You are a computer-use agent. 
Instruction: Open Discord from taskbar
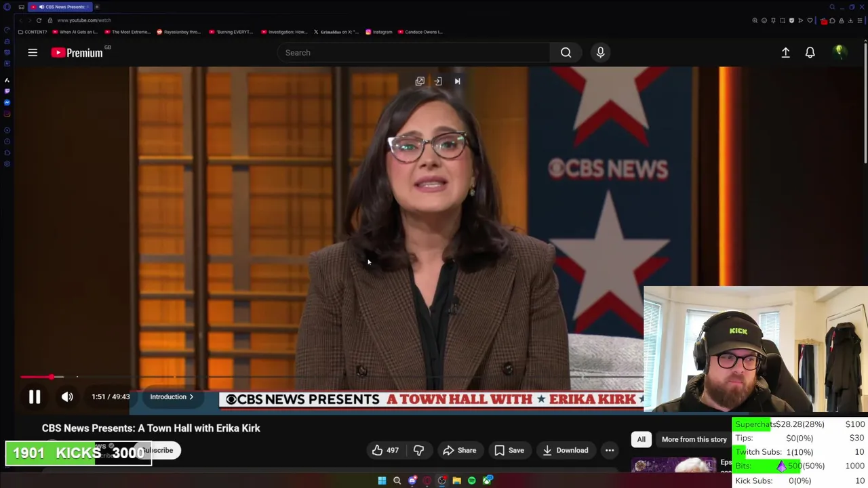(412, 481)
